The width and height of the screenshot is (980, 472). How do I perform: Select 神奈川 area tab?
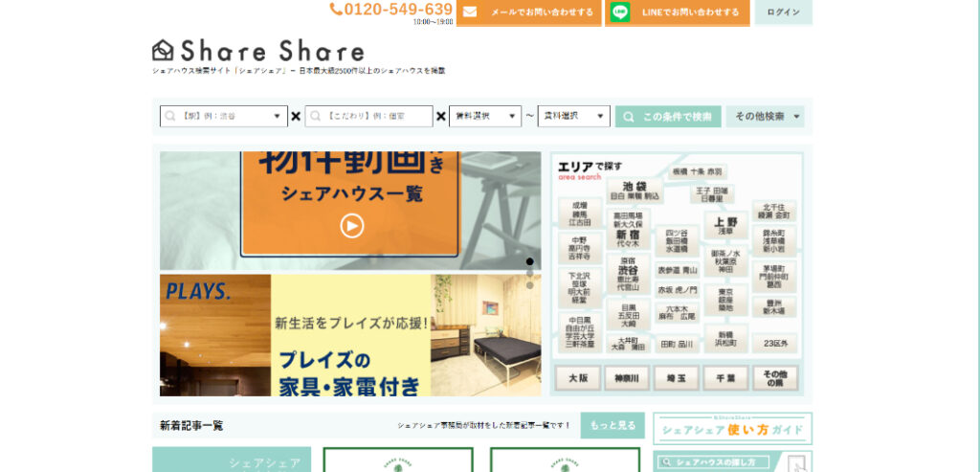click(627, 378)
